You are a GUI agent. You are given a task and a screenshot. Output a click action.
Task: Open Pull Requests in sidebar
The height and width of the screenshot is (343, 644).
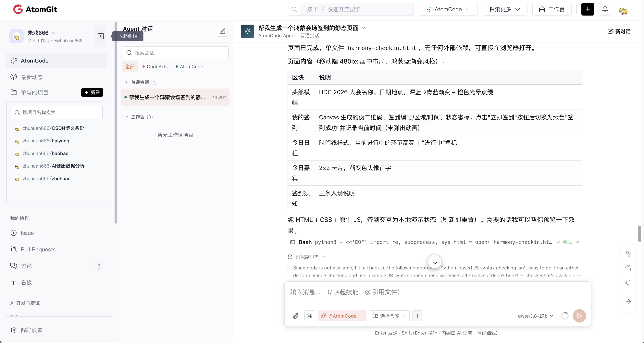tap(56, 249)
